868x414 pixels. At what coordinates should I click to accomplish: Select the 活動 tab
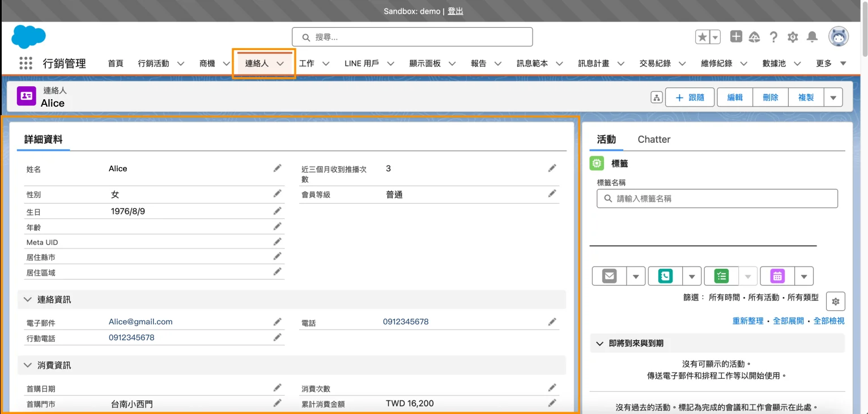(x=606, y=140)
